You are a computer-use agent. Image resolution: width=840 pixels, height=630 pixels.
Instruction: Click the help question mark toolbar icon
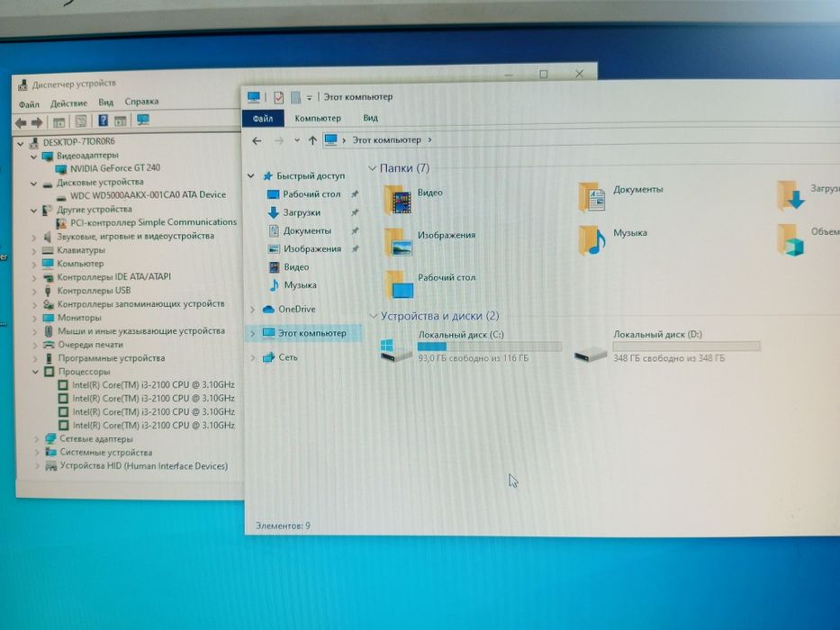coord(103,121)
